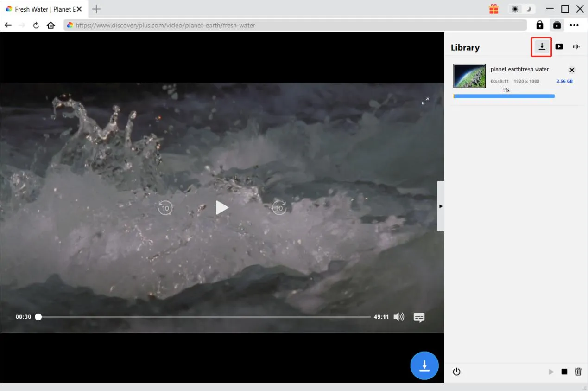
Task: Mute the video volume
Action: (x=398, y=317)
